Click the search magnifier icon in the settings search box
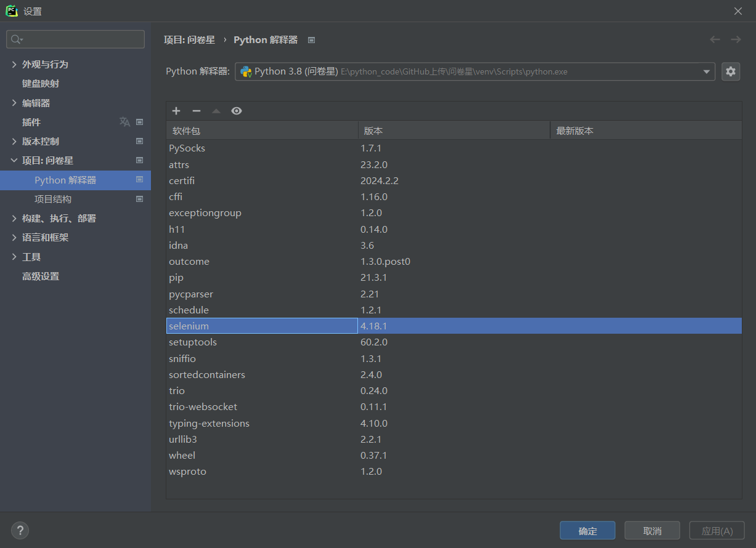This screenshot has height=548, width=756. pos(16,39)
